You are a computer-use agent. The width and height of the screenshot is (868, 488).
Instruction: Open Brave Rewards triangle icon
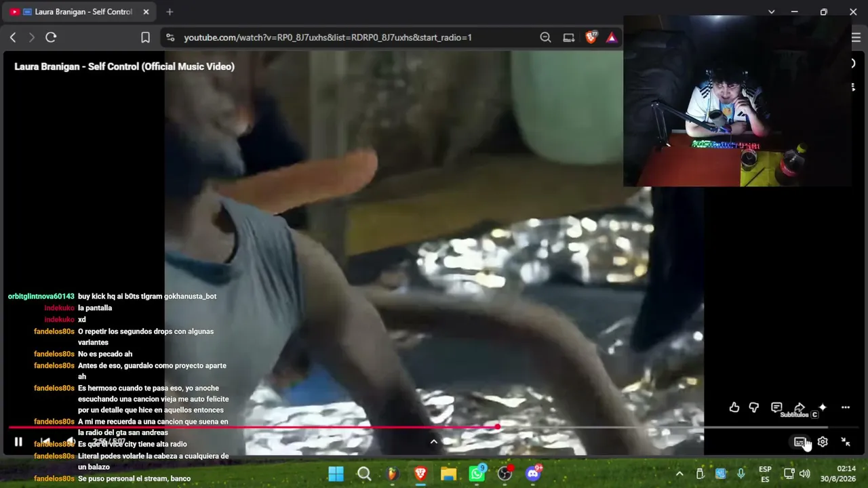[612, 37]
